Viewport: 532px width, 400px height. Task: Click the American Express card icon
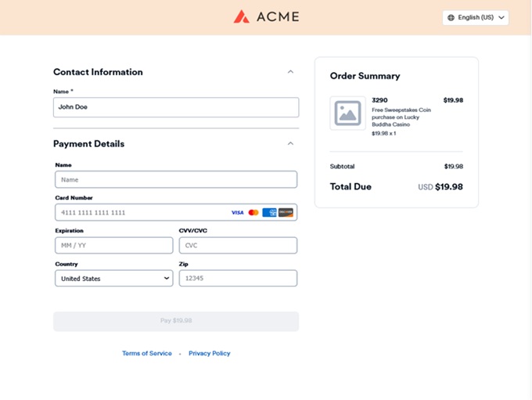tap(269, 213)
